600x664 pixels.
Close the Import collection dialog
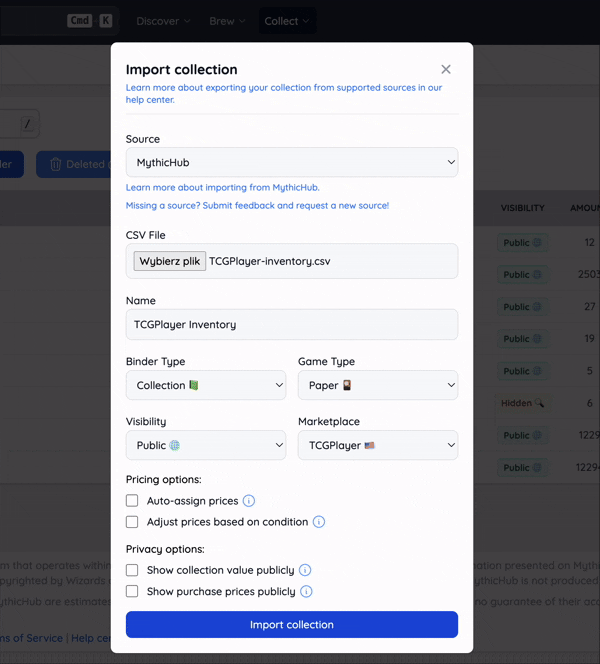click(446, 69)
